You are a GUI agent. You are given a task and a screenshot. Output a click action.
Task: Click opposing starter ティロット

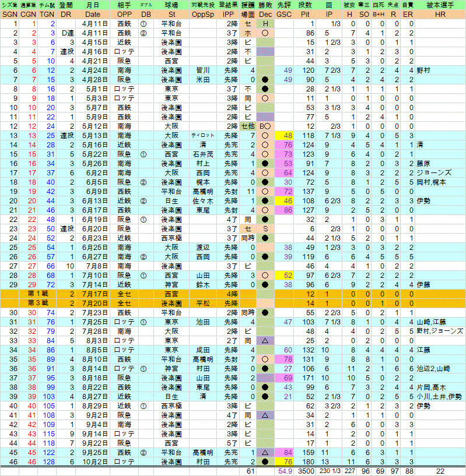(203, 136)
